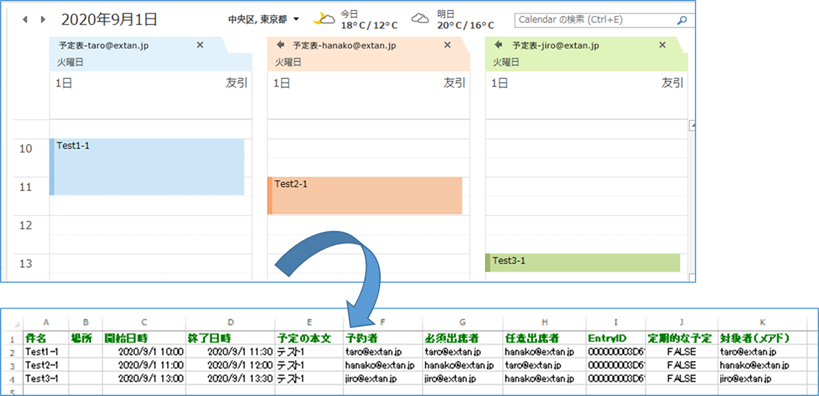This screenshot has width=819, height=396.
Task: Select the 終了日時 header cell
Action: click(230, 339)
